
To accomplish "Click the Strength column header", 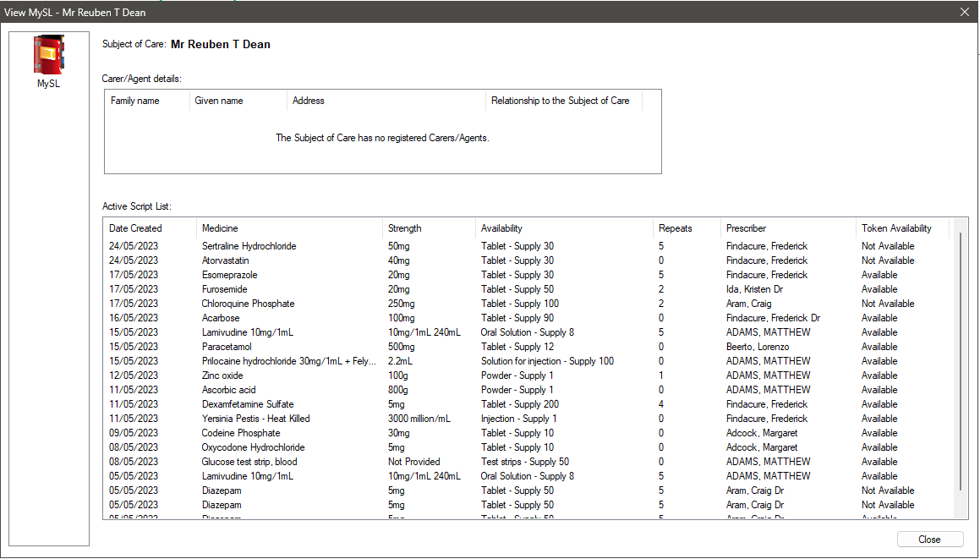I will [429, 228].
